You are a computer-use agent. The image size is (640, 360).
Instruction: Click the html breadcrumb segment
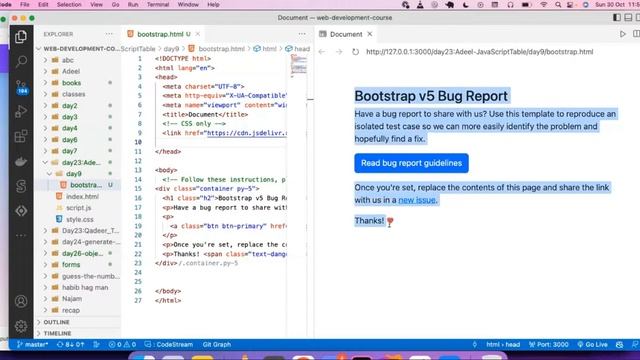pyautogui.click(x=269, y=49)
